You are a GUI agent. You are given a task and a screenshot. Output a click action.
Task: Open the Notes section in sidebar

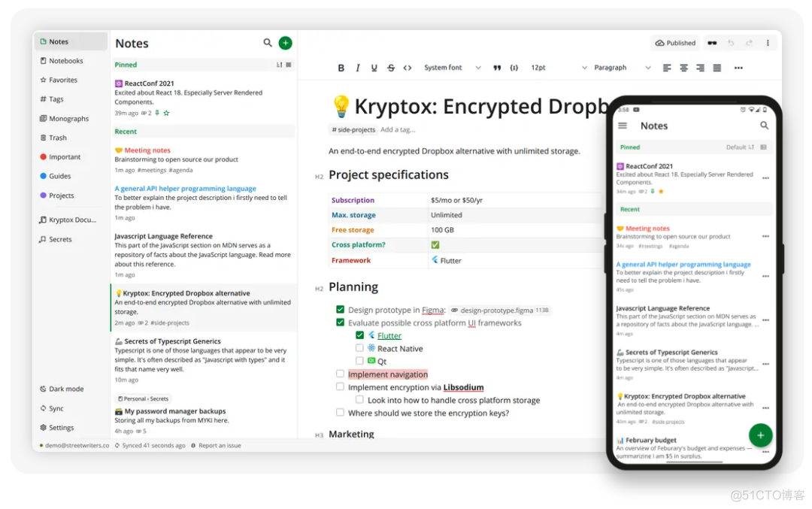coord(71,41)
